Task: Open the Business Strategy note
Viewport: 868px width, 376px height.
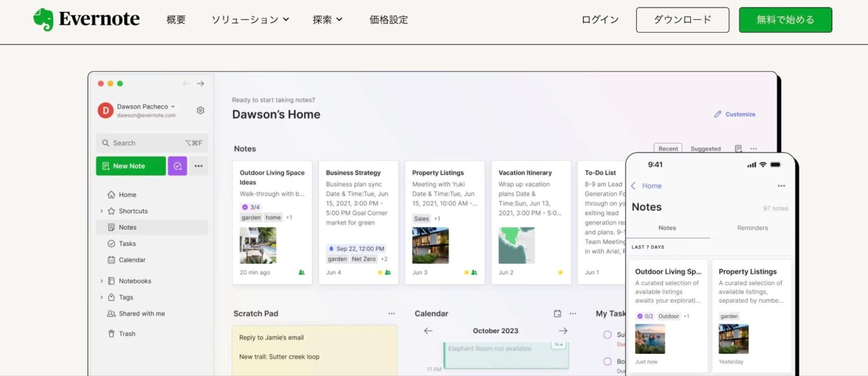Action: tap(359, 222)
